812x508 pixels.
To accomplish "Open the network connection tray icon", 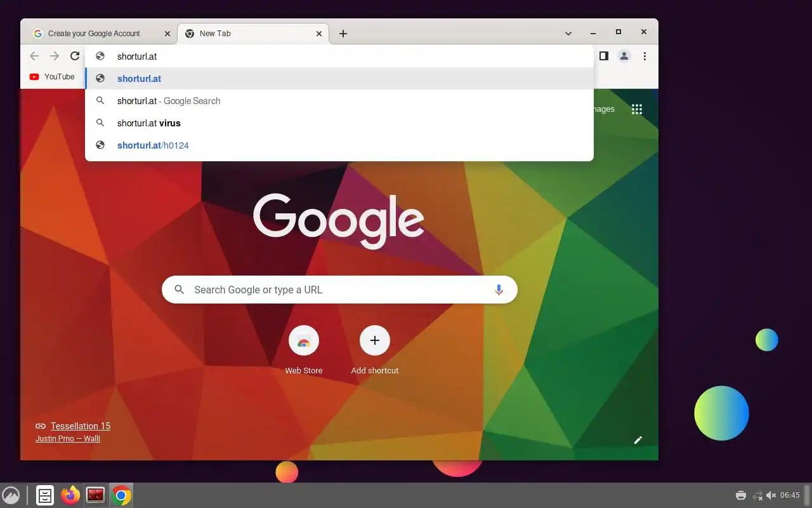I will [757, 495].
